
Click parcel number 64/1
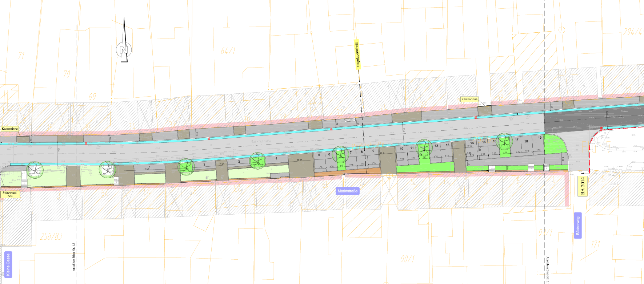click(x=228, y=51)
